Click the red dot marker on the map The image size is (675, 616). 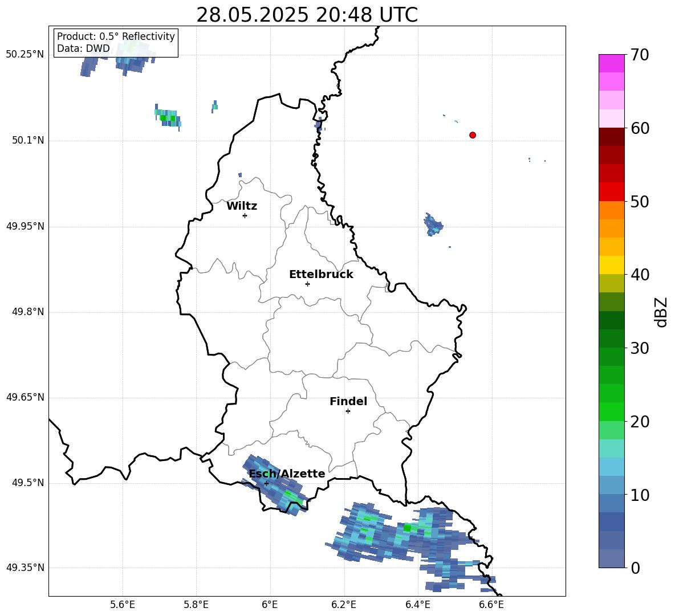coord(473,135)
